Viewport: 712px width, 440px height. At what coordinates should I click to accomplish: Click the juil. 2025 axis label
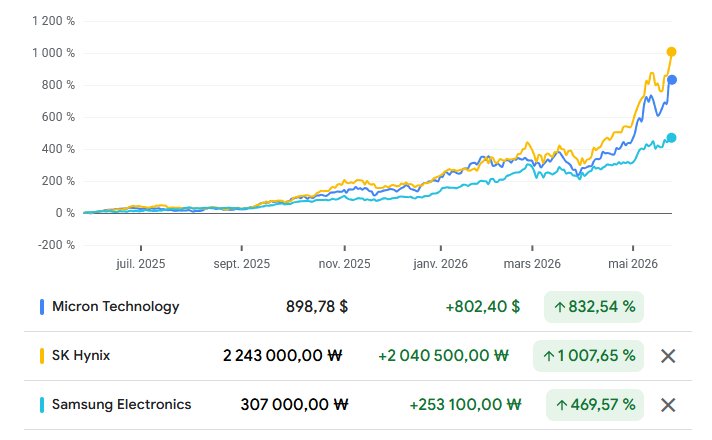[x=141, y=264]
